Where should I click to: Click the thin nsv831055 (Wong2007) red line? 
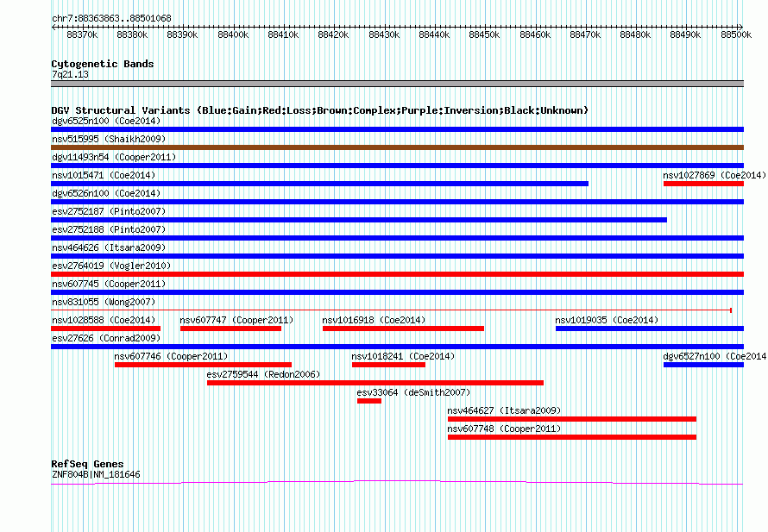click(x=392, y=310)
